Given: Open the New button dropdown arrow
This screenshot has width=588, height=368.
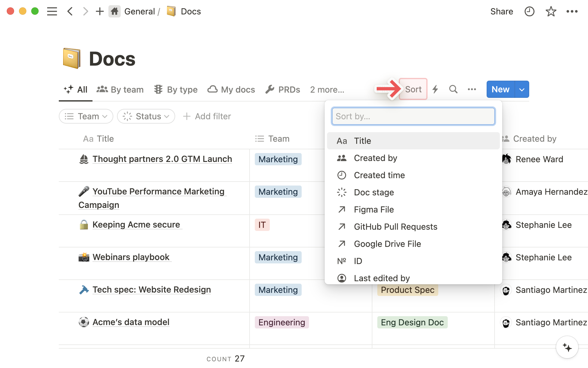Looking at the screenshot, I should click(522, 90).
